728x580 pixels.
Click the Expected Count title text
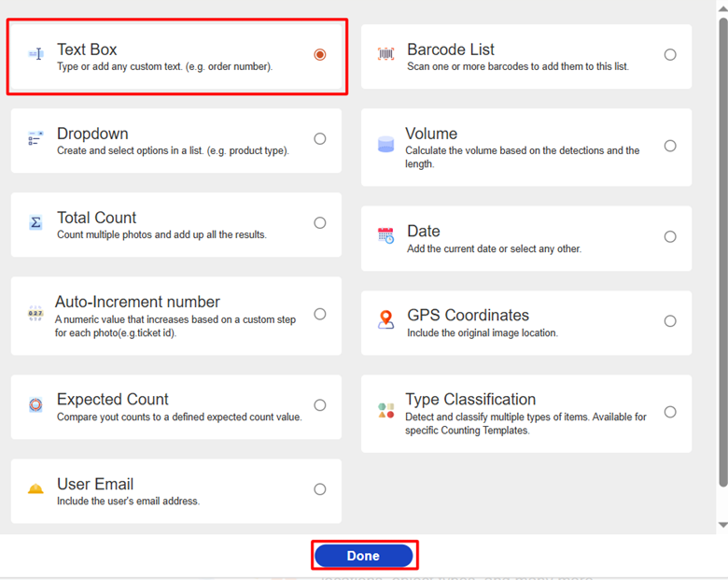point(112,400)
